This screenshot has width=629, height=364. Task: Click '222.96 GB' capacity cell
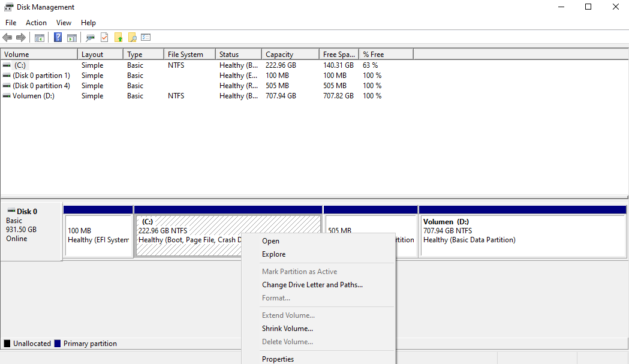[x=281, y=65]
